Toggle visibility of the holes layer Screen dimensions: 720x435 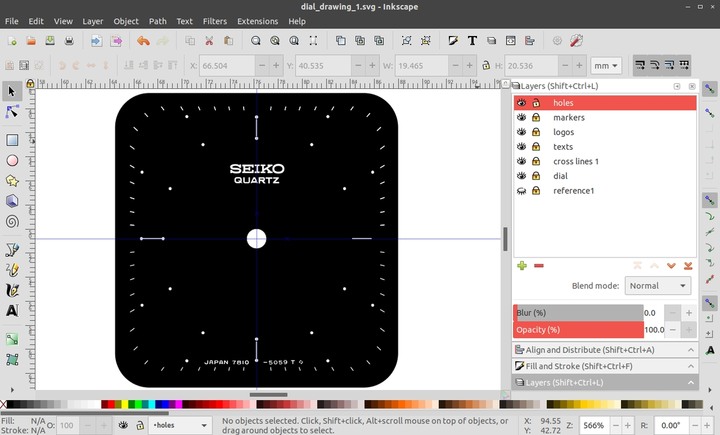521,103
